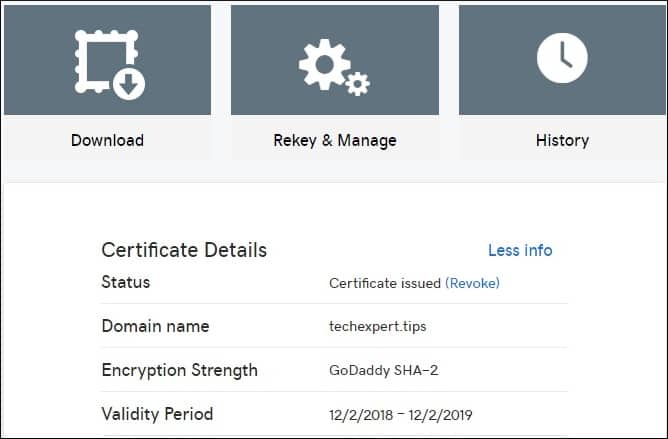Click the History clock icon
This screenshot has width=668, height=439.
pos(562,58)
